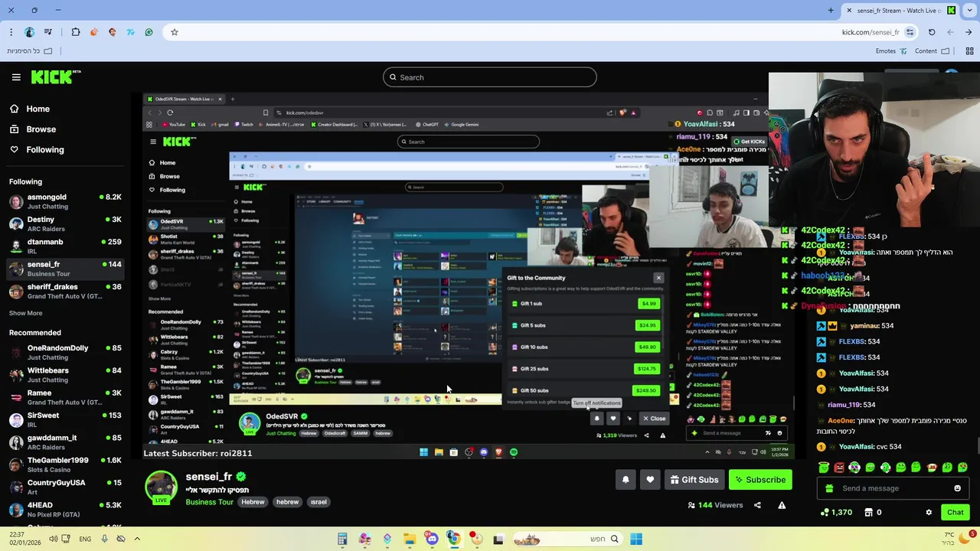Open channel points balance 1,370
This screenshot has height=551, width=980.
point(836,513)
